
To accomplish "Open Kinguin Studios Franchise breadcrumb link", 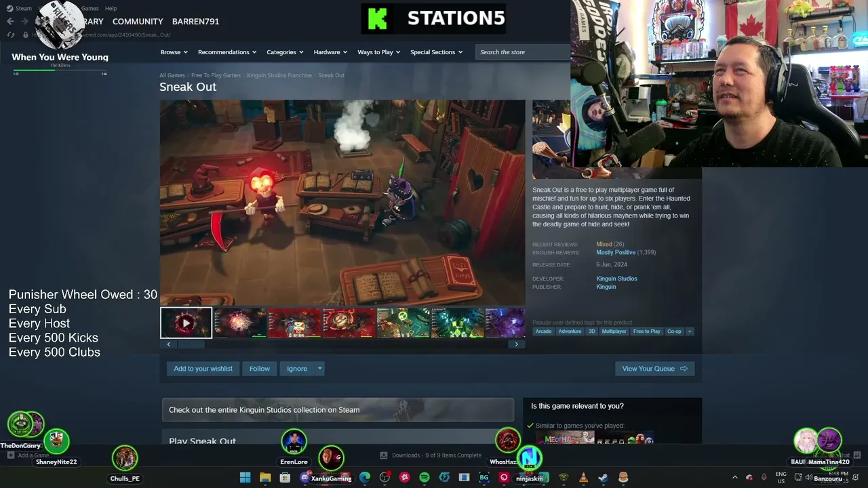I will (279, 75).
